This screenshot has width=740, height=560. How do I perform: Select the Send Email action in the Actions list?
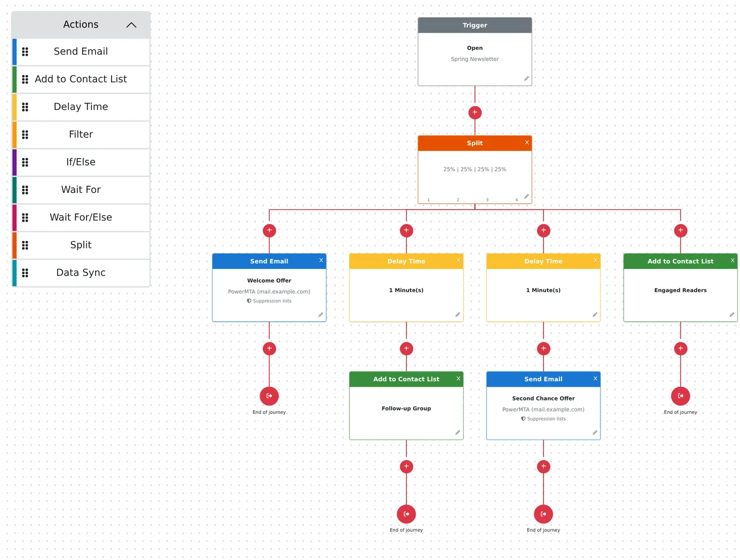81,52
